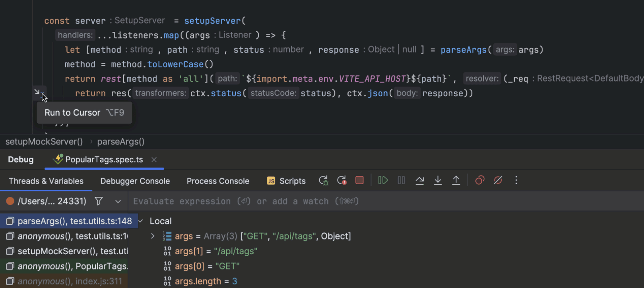Open the View Breakpoints dialog
644x288 pixels.
[480, 181]
